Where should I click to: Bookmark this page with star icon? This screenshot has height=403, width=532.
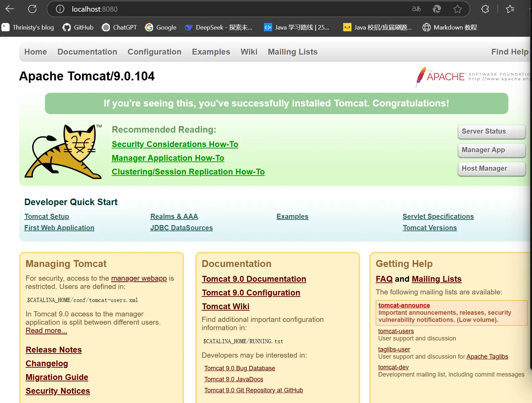(457, 9)
